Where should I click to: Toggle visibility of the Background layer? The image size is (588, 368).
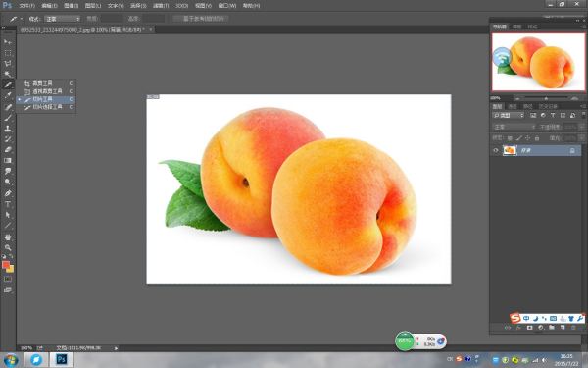496,150
